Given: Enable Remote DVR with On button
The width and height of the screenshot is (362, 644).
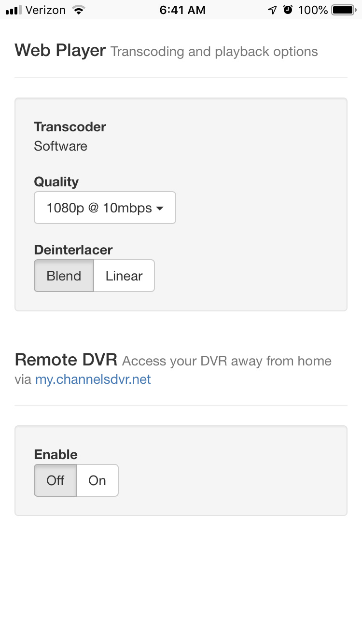Looking at the screenshot, I should [x=97, y=480].
